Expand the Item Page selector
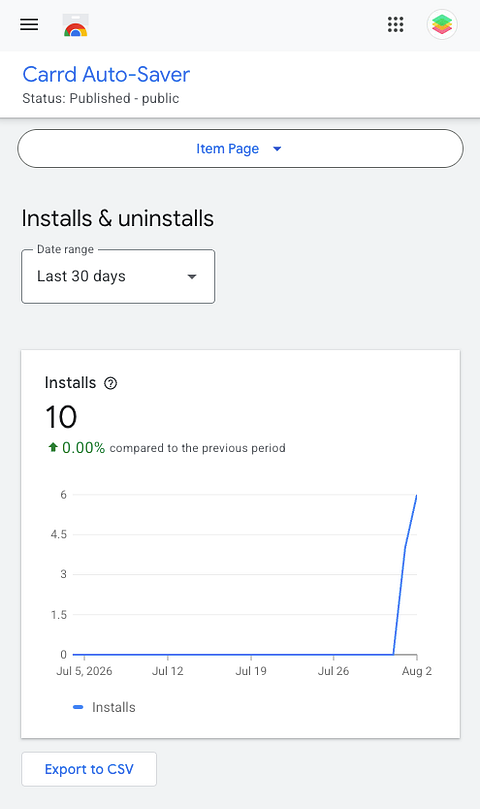Screen dimensions: 480x809 (x=241, y=149)
